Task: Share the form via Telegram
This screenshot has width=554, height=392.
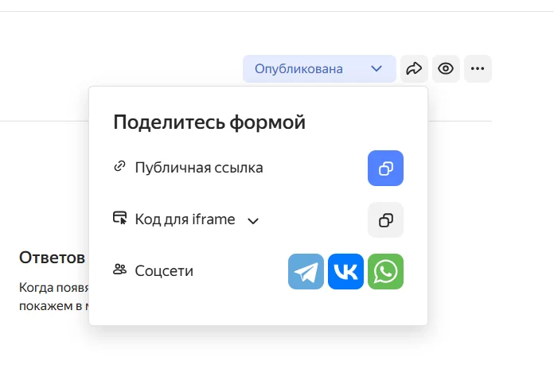Action: [x=306, y=272]
